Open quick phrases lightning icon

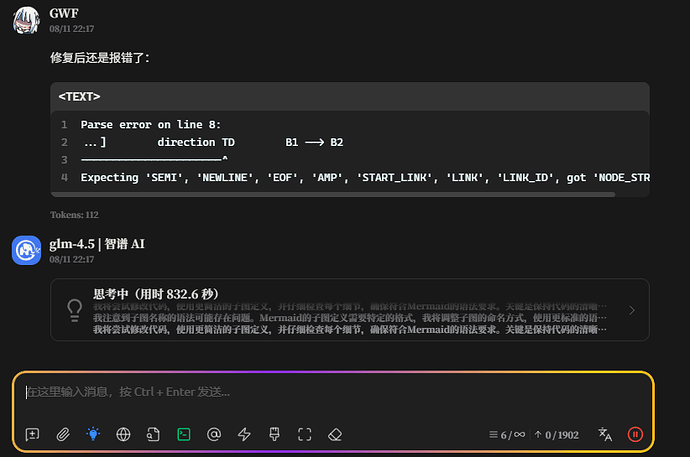coord(244,435)
